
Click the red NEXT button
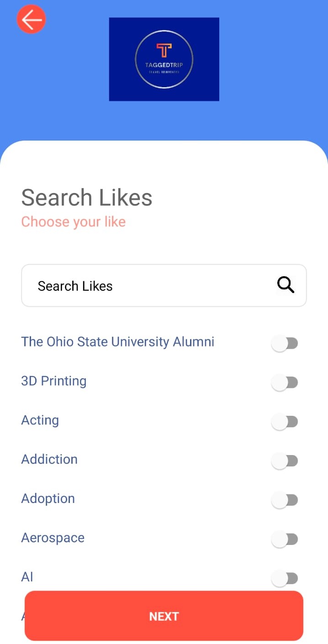[x=164, y=616]
